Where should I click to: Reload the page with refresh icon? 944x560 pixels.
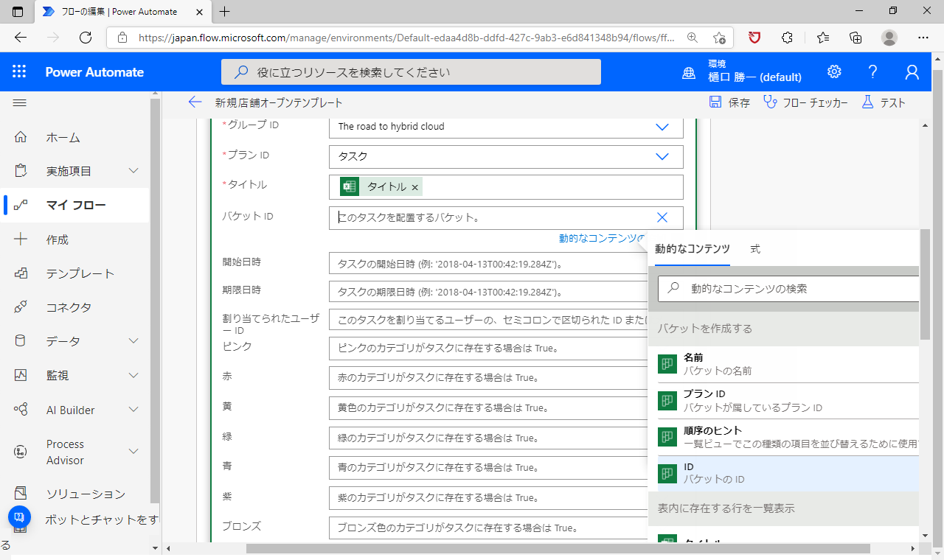click(86, 38)
